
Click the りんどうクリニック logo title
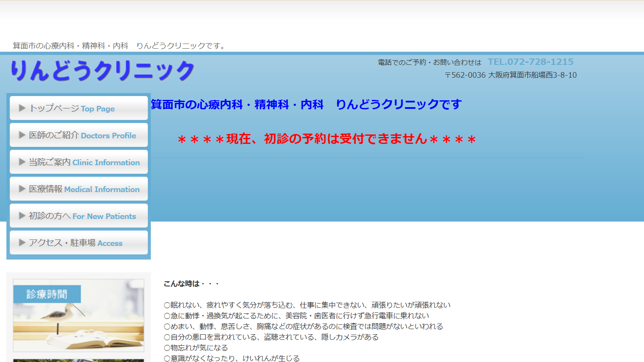coord(102,70)
